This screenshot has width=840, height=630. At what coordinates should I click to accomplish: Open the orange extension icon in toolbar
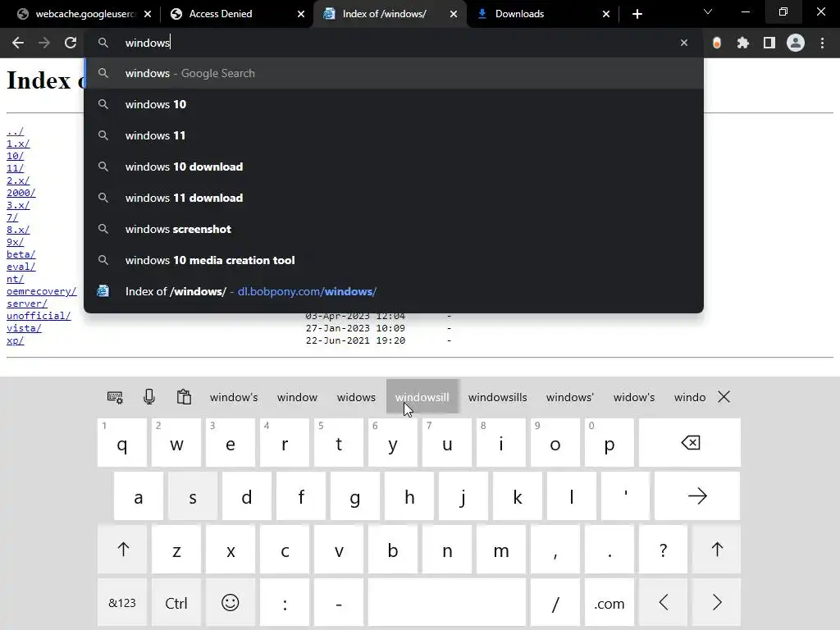click(716, 43)
